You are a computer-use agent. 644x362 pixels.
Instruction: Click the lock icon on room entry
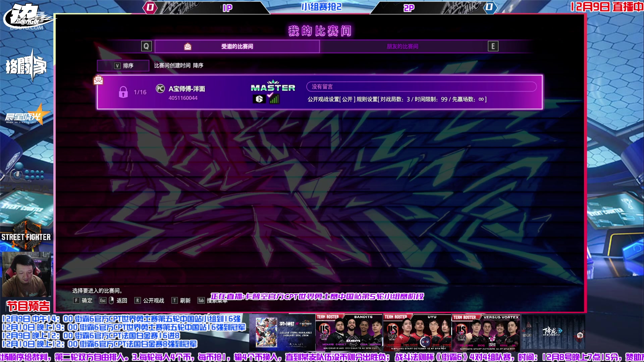click(123, 92)
